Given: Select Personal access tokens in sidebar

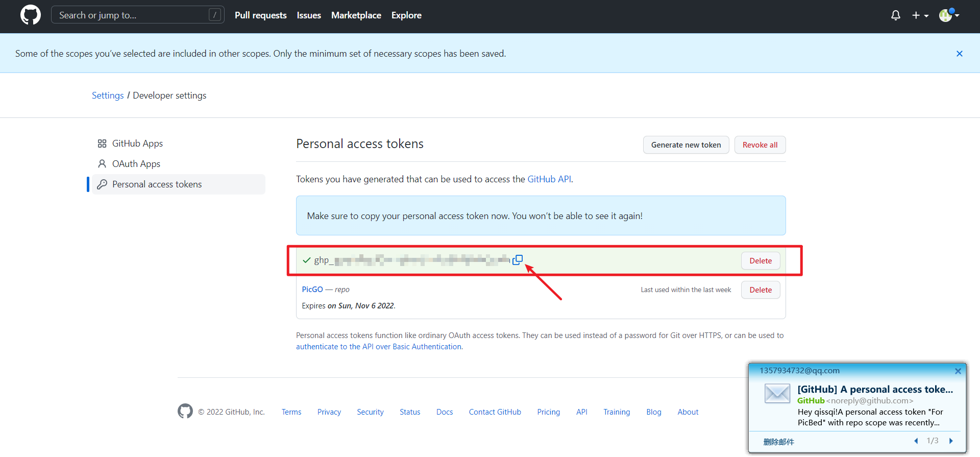Looking at the screenshot, I should 179,184.
